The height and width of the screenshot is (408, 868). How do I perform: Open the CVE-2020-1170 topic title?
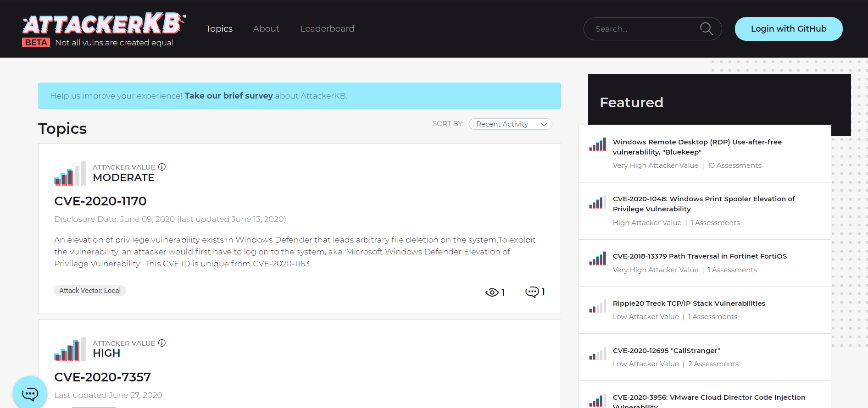pyautogui.click(x=100, y=201)
